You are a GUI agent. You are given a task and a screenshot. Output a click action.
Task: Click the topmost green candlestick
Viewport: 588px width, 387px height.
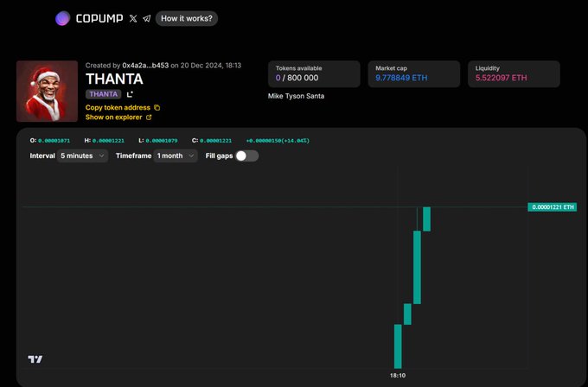tap(427, 219)
